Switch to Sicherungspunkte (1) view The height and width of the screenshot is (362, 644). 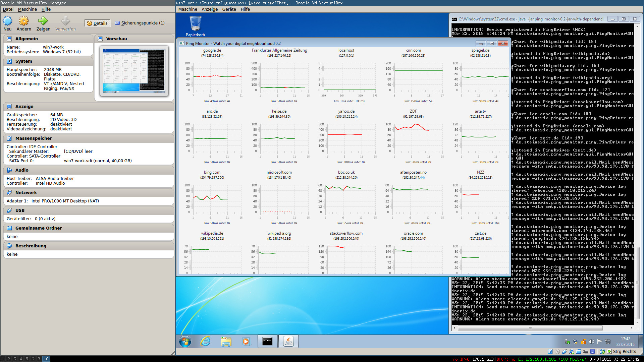140,23
